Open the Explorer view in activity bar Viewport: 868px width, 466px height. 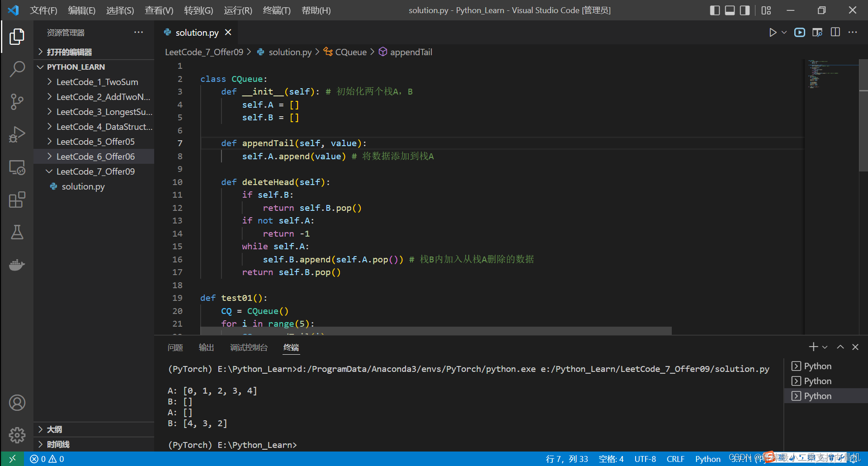point(17,37)
